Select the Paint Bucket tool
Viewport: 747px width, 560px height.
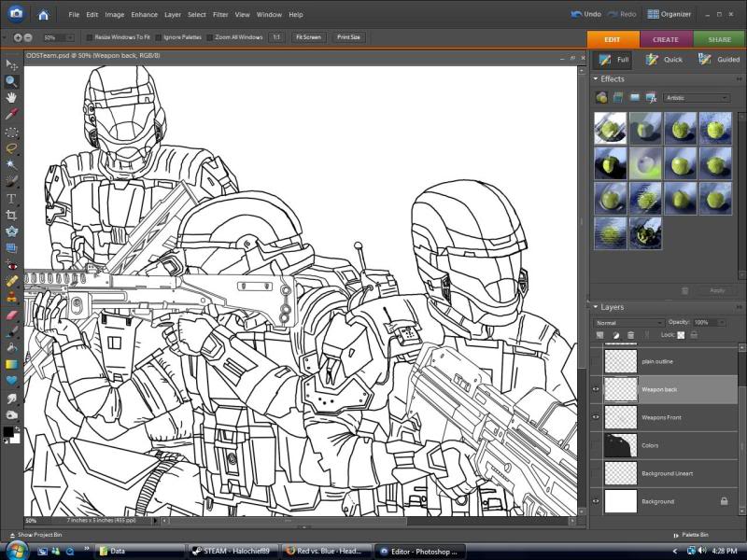click(11, 348)
